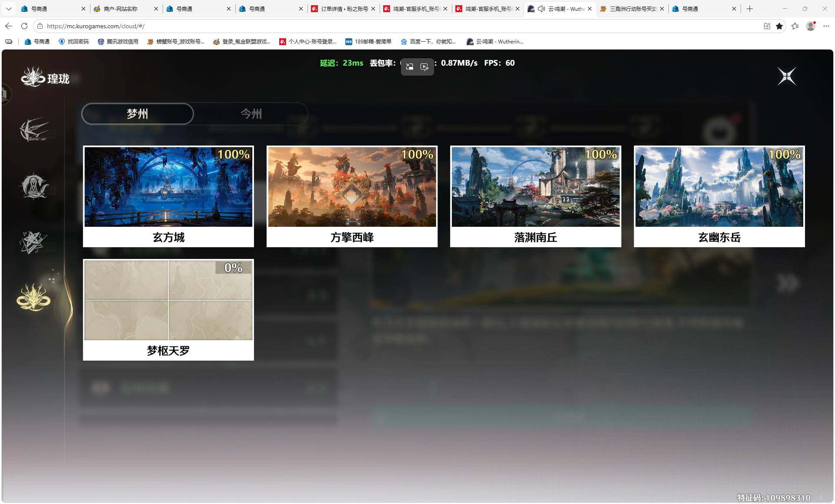835x504 pixels.
Task: Open the 落渊南丘 area card
Action: tap(535, 196)
